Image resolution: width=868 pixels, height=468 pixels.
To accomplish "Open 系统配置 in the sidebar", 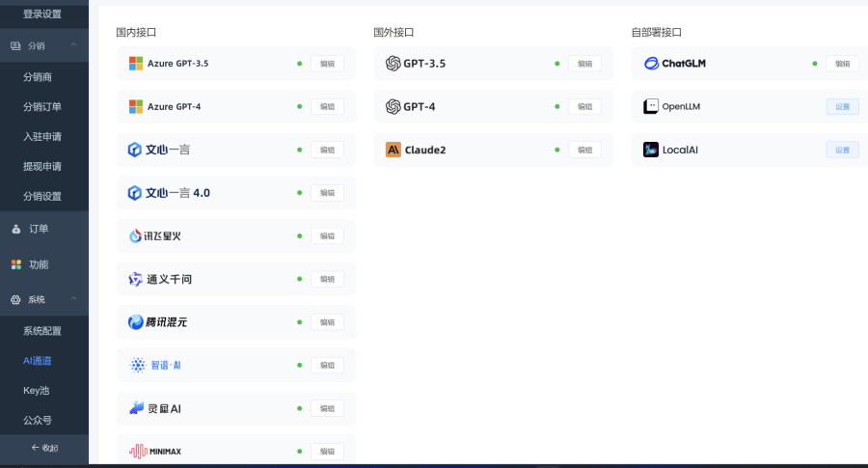I will point(42,331).
